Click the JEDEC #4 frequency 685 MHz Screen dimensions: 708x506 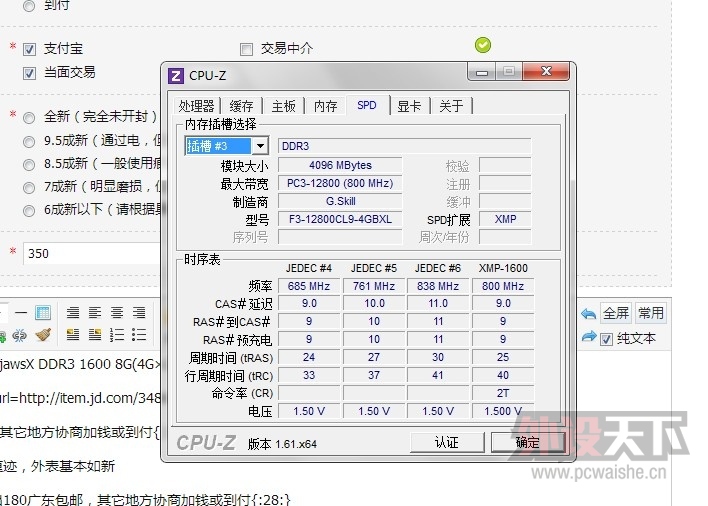pos(309,286)
